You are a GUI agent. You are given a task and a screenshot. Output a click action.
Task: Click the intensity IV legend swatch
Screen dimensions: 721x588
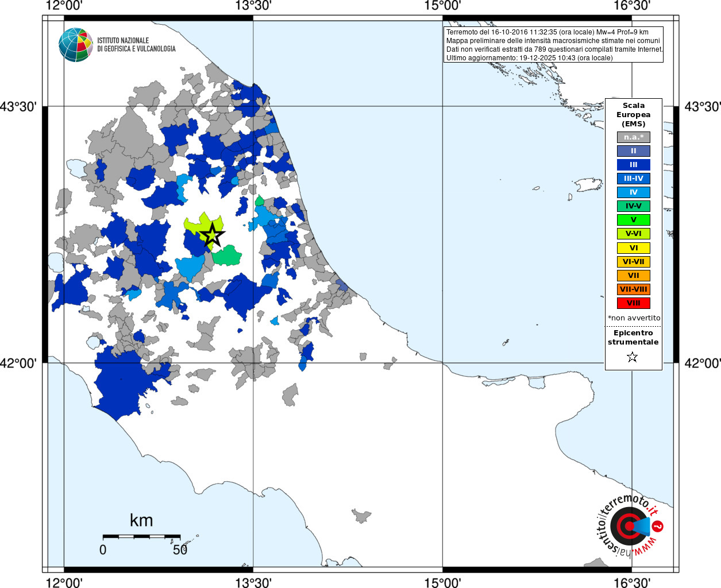click(633, 192)
